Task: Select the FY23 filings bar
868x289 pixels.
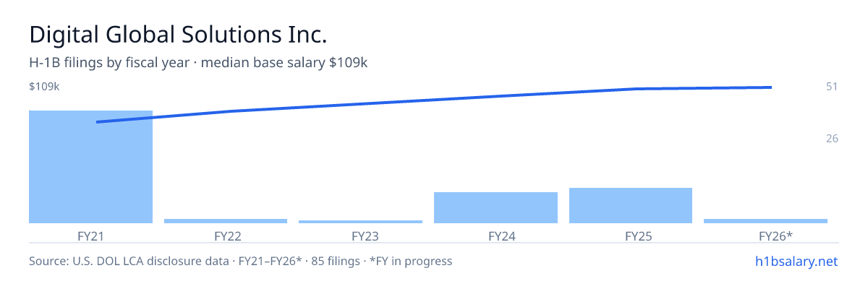Action: (x=361, y=222)
